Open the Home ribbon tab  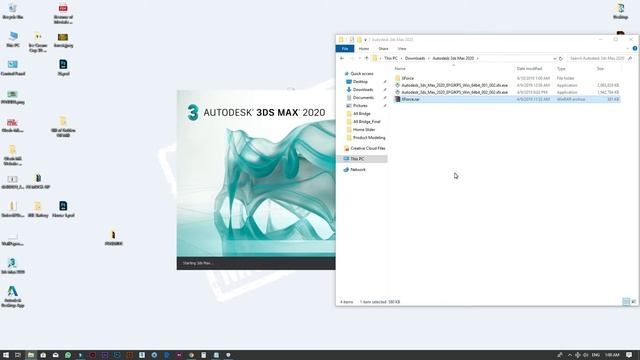[x=364, y=49]
